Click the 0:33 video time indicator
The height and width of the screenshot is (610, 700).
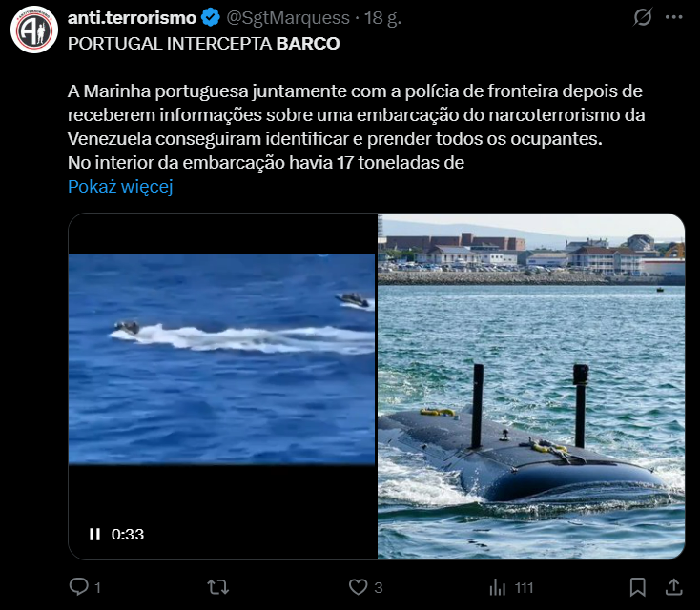[x=128, y=534]
